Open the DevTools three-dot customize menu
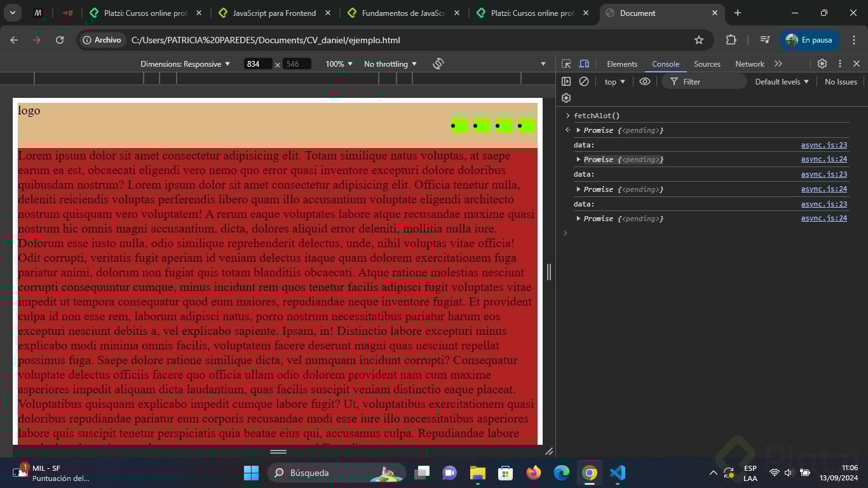 point(840,64)
